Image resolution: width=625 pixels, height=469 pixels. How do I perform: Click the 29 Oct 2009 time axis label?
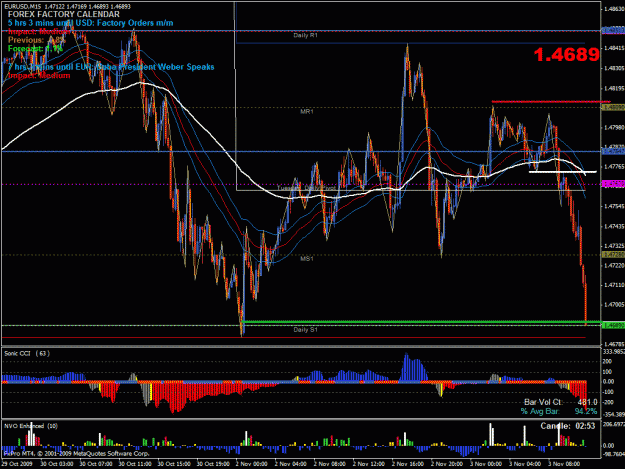[x=17, y=464]
